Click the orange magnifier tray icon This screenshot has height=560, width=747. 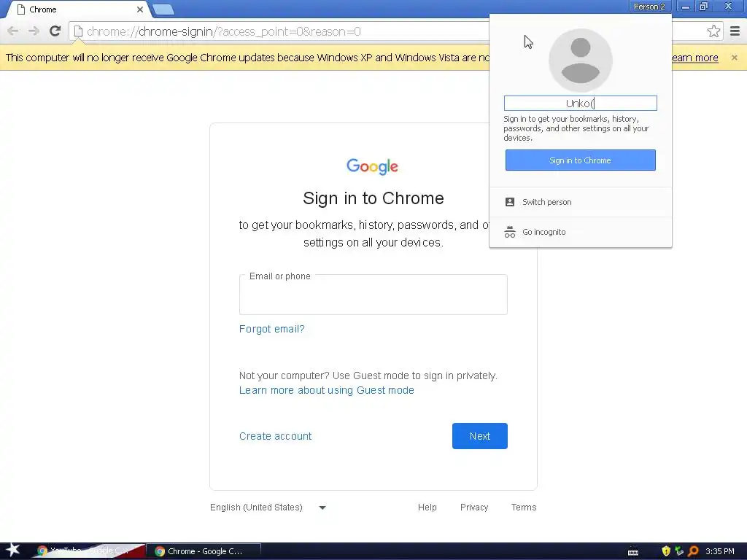click(693, 551)
